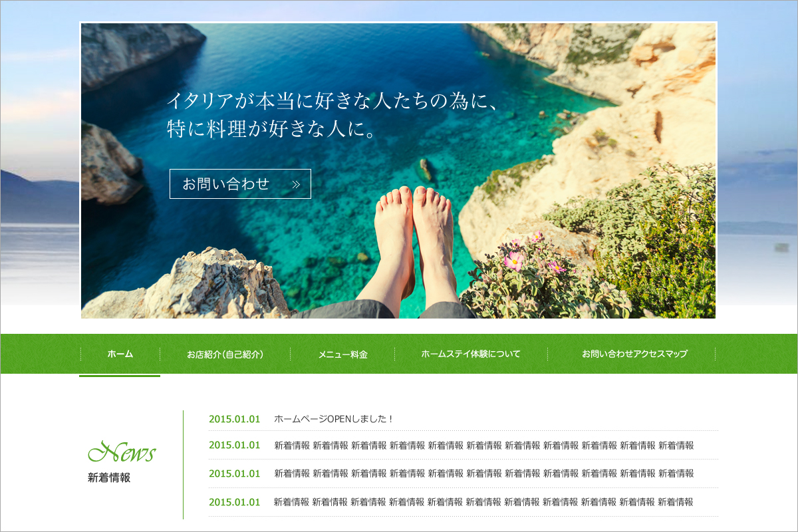Open the last 新着情報 news row
Screen dimensions: 798x532
463,502
